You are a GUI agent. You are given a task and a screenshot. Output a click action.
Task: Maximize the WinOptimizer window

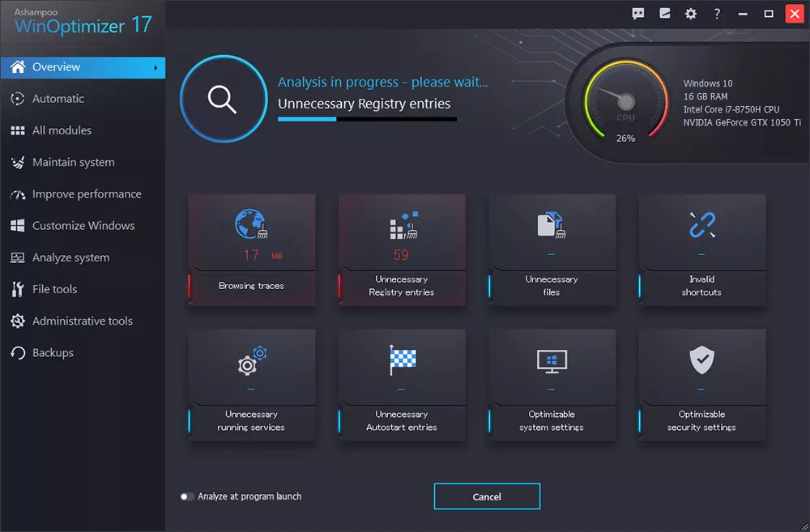[769, 14]
